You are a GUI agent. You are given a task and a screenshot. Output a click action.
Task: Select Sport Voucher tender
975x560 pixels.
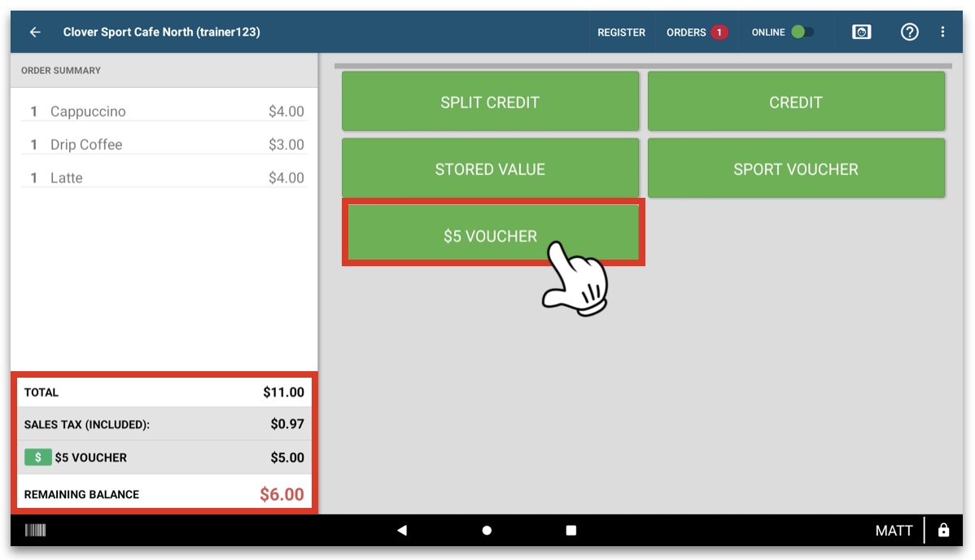pyautogui.click(x=796, y=168)
